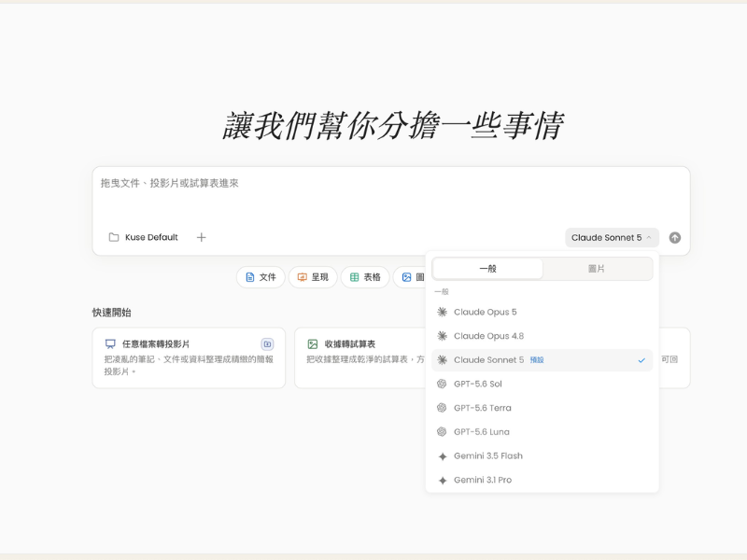Click the folder icon for Kuse Default
The image size is (747, 560).
[x=114, y=237]
